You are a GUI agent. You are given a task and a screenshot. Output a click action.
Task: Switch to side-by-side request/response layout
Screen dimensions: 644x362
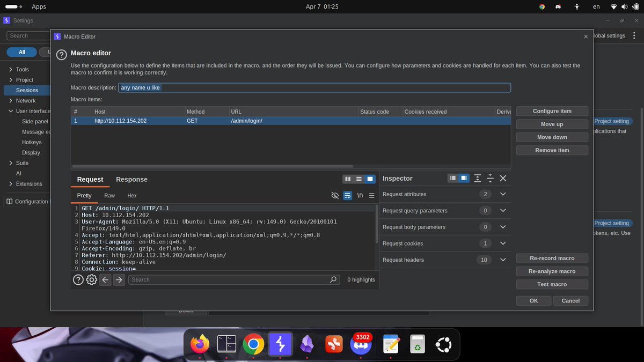click(x=348, y=179)
